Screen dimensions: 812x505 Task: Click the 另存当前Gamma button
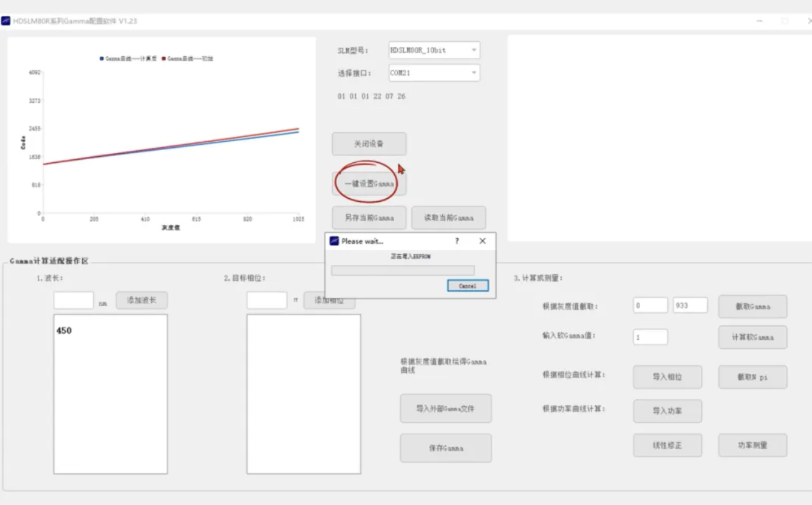[369, 218]
